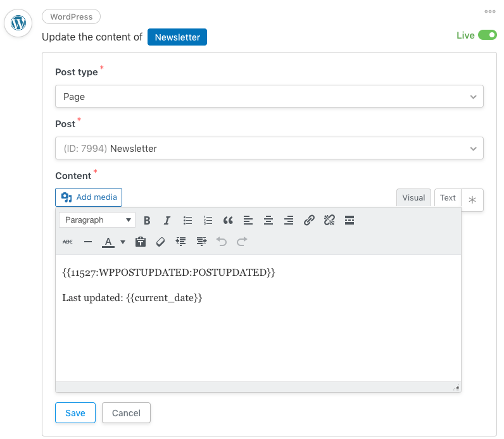Viewport: 504px width, 439px height.
Task: Click the 'Last updated: {{current_date}}' line
Action: (132, 298)
